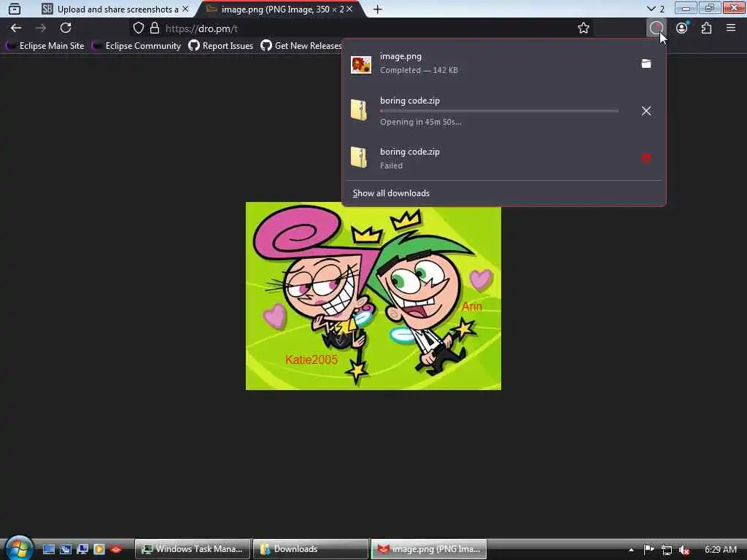Screen dimensions: 747x560
Task: Open Report Issues bookmark
Action: [x=221, y=46]
